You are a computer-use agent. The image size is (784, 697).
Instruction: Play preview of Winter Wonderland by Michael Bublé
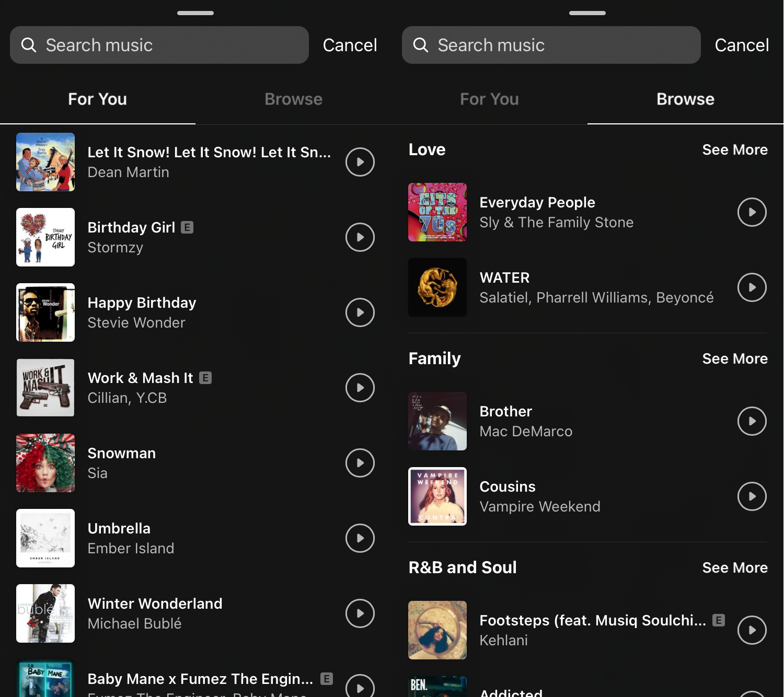coord(360,613)
